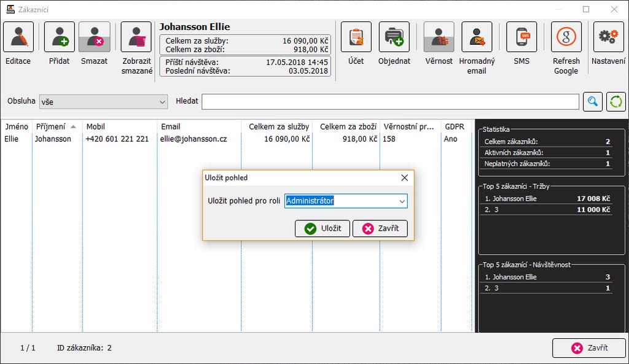This screenshot has height=364, width=629.
Task: Open Nastavení settings gears
Action: [609, 37]
